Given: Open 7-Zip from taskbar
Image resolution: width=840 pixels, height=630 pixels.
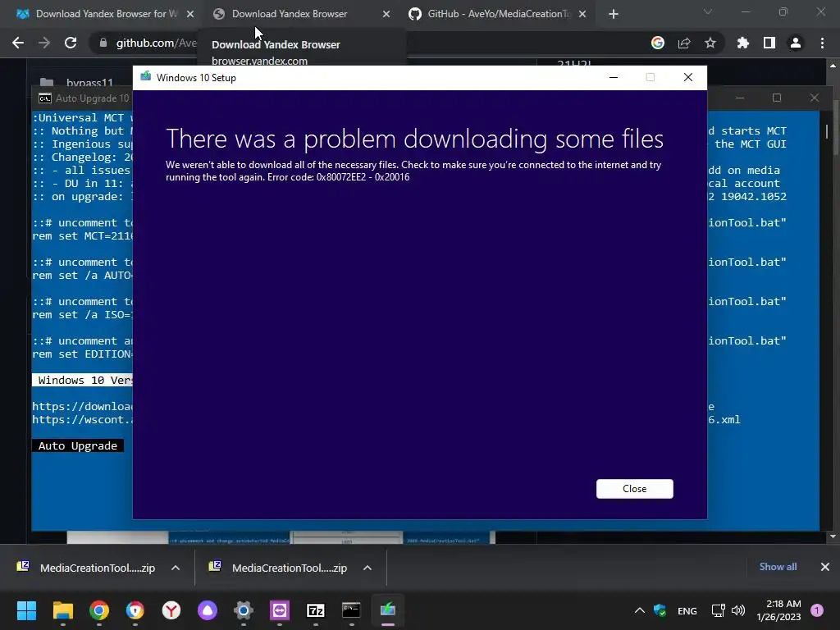Looking at the screenshot, I should coord(316,610).
